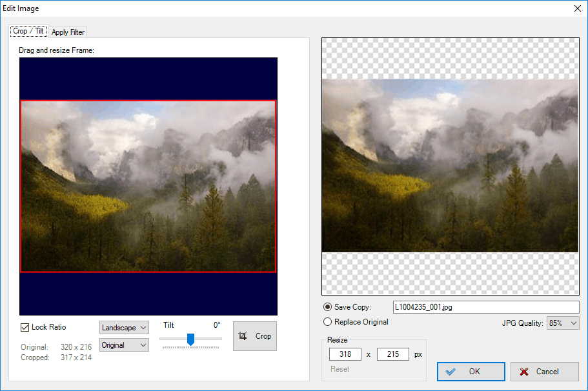Open the JPG Quality 85% dropdown
The height and width of the screenshot is (391, 588).
coord(562,323)
